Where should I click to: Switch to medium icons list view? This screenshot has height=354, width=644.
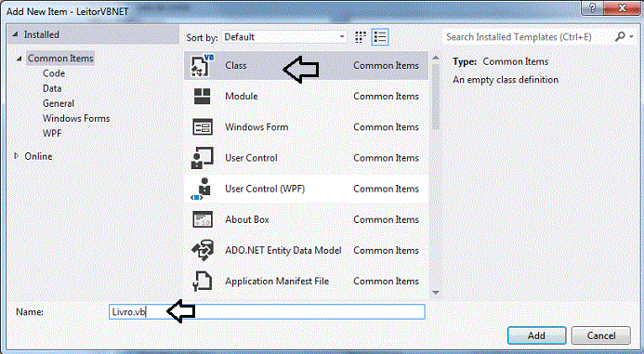tap(380, 37)
